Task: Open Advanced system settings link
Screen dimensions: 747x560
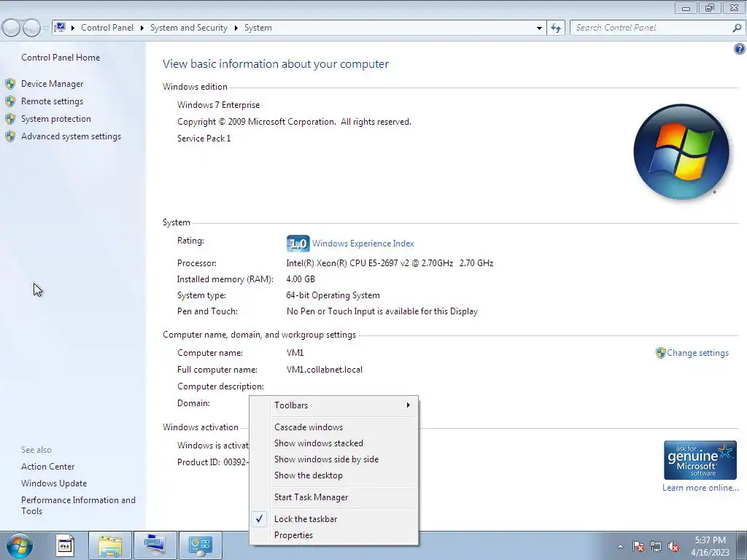Action: [71, 136]
